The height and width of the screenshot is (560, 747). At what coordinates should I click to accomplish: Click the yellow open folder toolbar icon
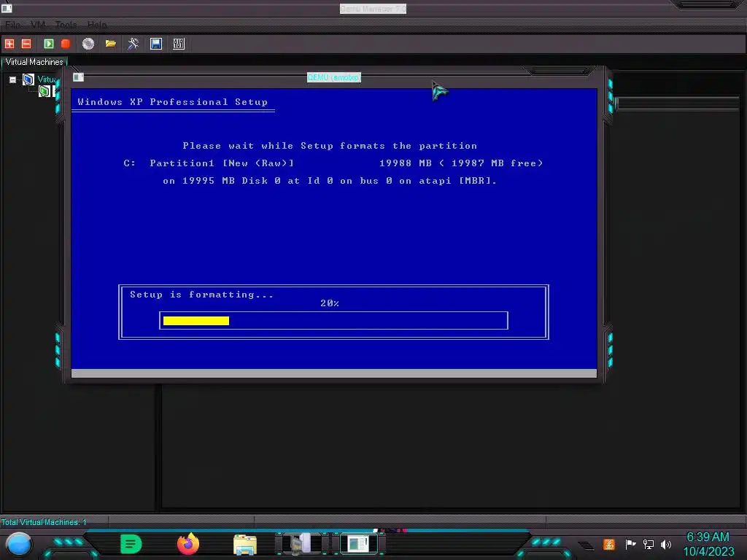[111, 44]
